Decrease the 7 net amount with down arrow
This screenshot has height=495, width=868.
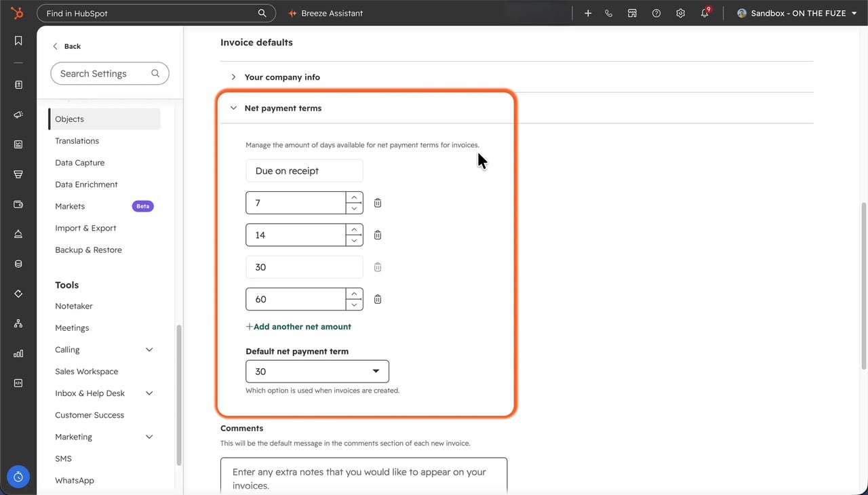tap(354, 208)
